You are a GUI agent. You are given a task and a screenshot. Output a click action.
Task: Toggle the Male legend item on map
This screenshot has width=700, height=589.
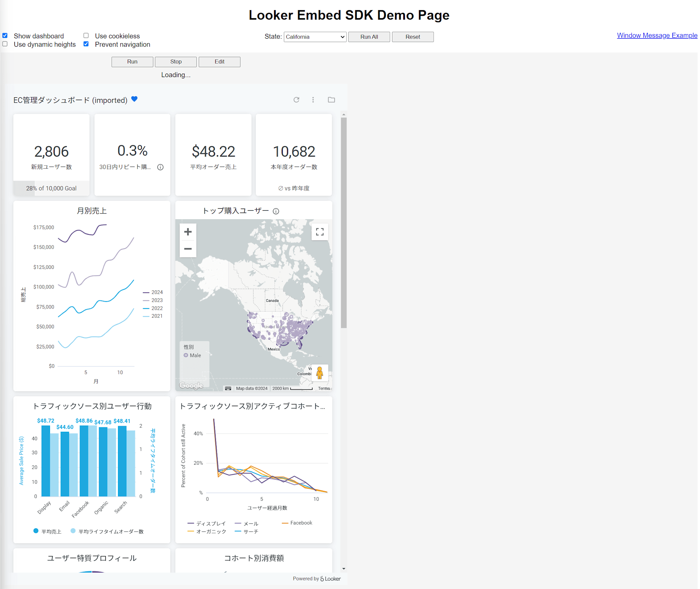(193, 356)
